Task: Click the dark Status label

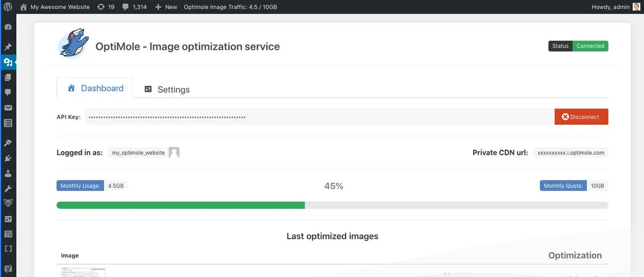Action: pos(560,46)
